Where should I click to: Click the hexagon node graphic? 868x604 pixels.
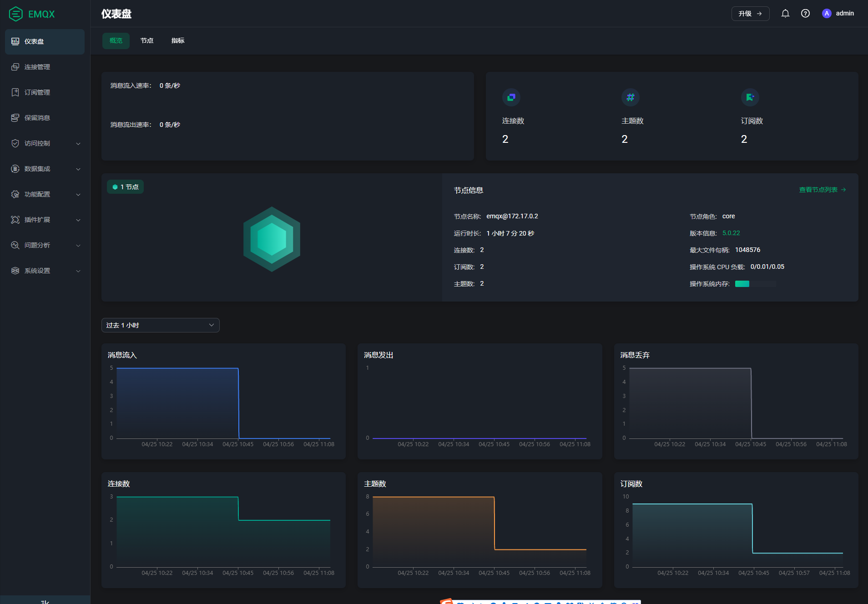click(x=272, y=239)
